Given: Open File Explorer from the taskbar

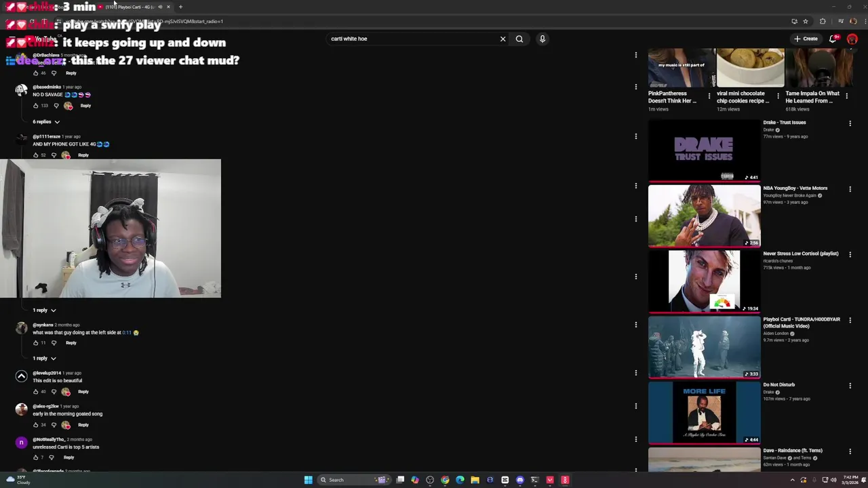Looking at the screenshot, I should [x=475, y=480].
